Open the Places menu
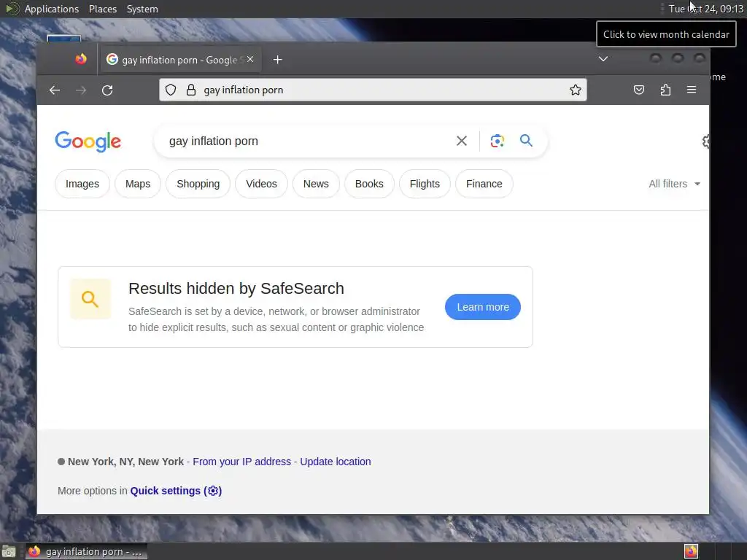747x560 pixels. pyautogui.click(x=103, y=9)
